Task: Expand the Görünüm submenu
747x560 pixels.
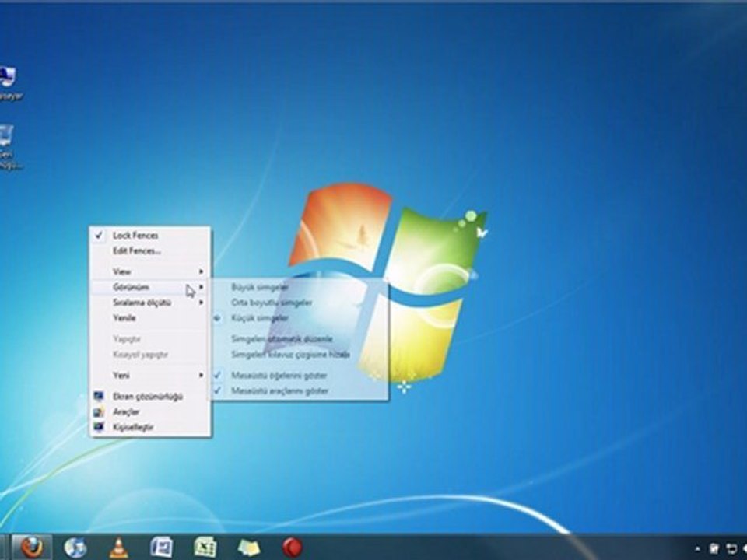Action: [150, 287]
